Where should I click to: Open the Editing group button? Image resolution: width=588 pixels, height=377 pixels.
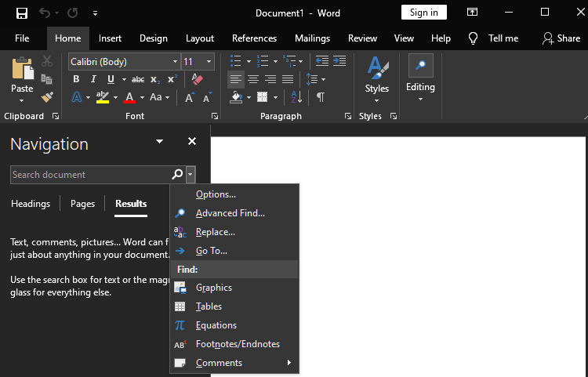420,78
